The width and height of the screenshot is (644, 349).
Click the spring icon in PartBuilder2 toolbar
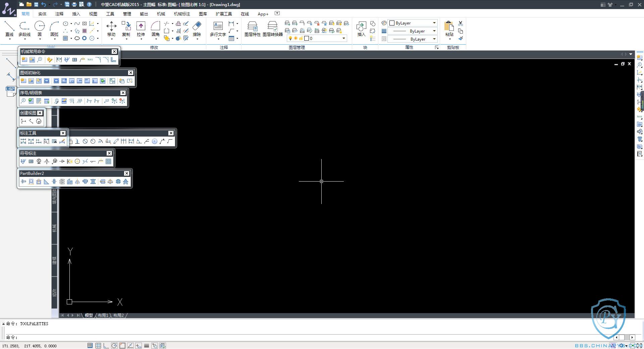(62, 182)
